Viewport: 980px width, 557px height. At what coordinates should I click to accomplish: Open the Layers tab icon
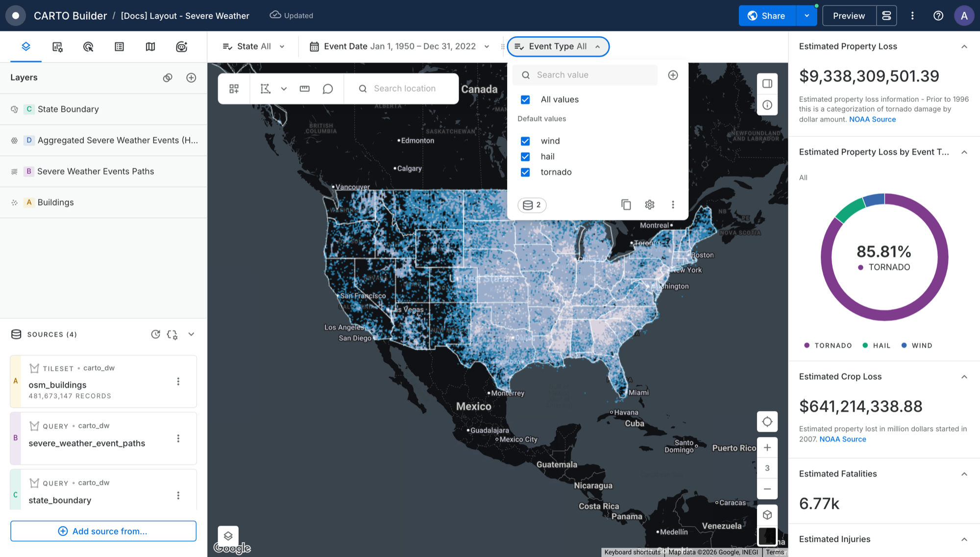point(26,47)
